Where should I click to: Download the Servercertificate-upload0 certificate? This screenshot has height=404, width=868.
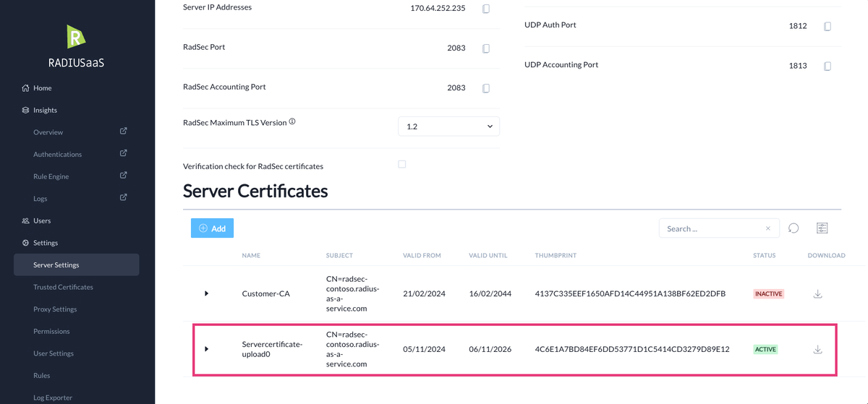tap(818, 350)
